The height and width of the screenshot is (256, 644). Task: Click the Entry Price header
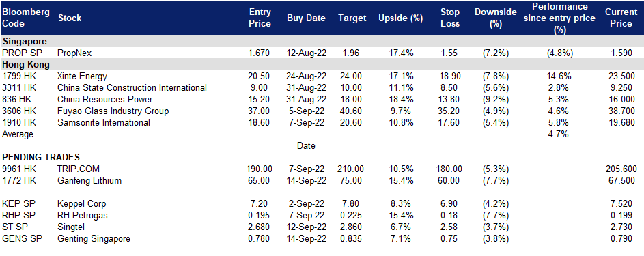[x=260, y=18]
